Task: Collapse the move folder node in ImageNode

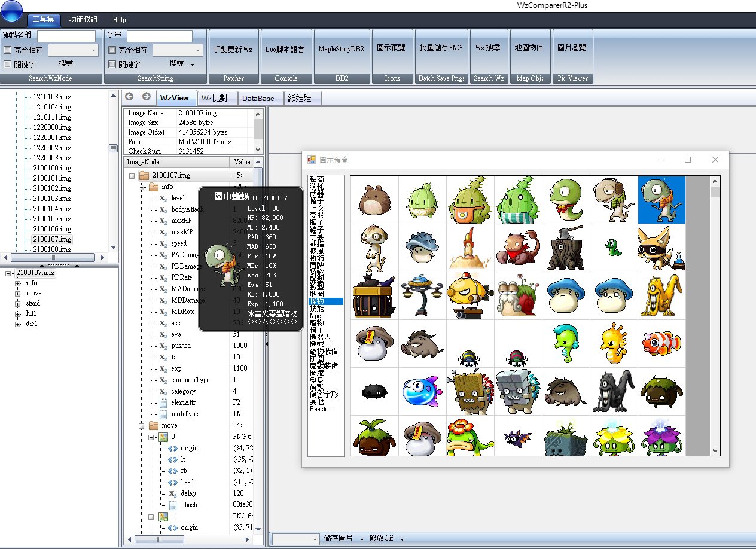Action: pyautogui.click(x=142, y=425)
